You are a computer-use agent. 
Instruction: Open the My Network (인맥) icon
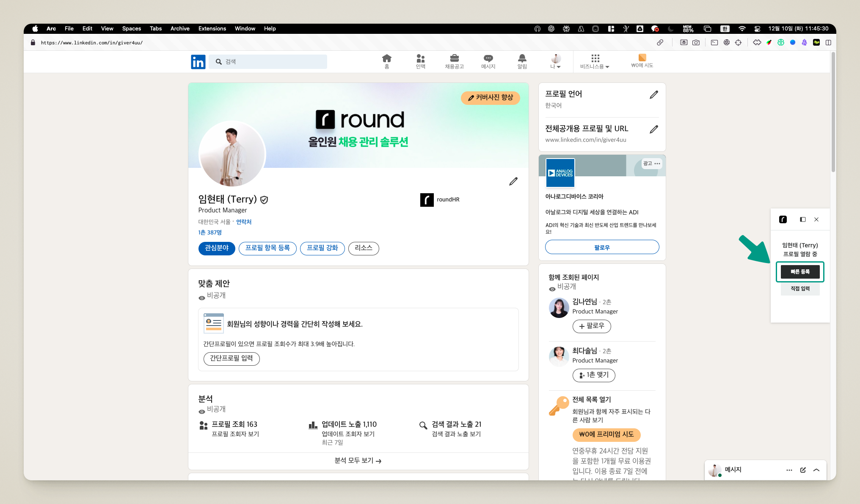point(421,61)
